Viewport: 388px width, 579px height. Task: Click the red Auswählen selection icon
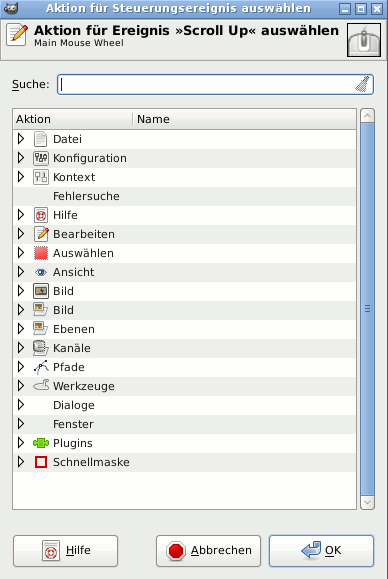pyautogui.click(x=41, y=253)
